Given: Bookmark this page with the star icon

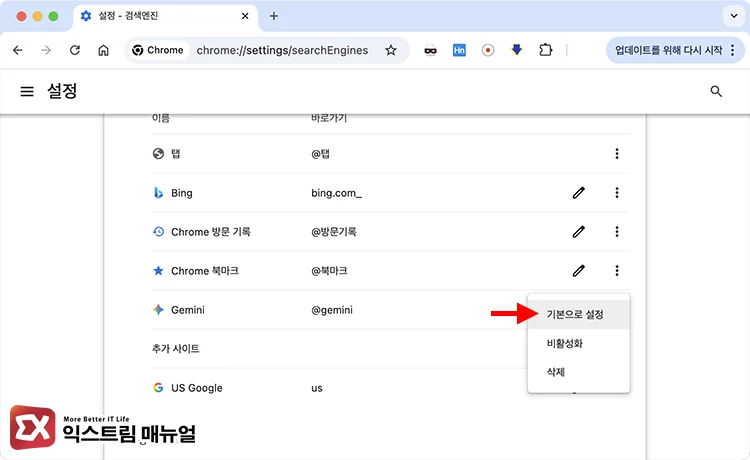Looking at the screenshot, I should click(x=391, y=50).
